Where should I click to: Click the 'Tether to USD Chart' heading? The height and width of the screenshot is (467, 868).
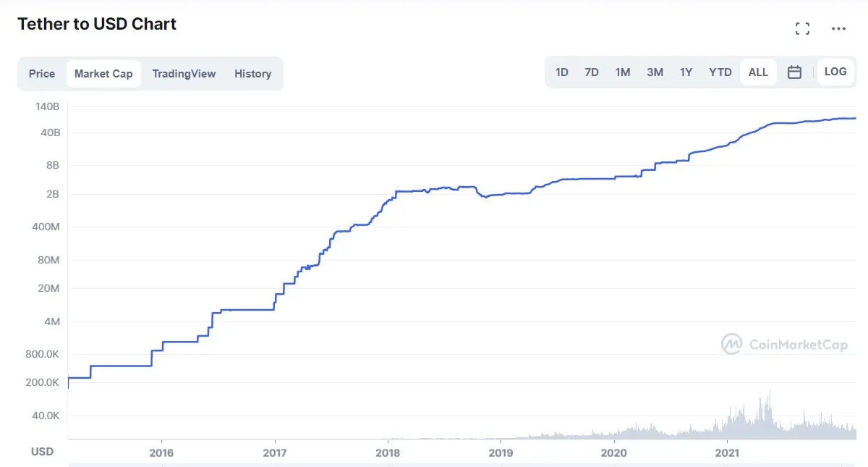pyautogui.click(x=97, y=24)
